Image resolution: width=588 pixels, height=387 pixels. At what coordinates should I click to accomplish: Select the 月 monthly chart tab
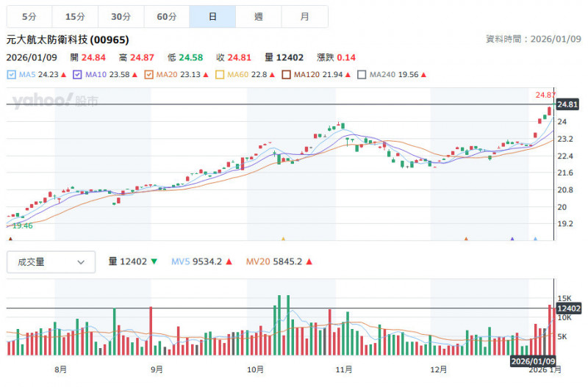[304, 16]
